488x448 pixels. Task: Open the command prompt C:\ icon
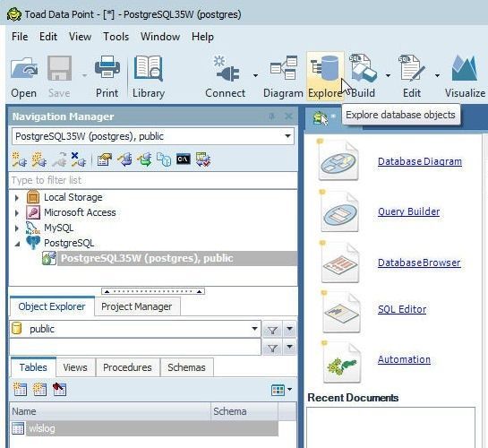[184, 159]
